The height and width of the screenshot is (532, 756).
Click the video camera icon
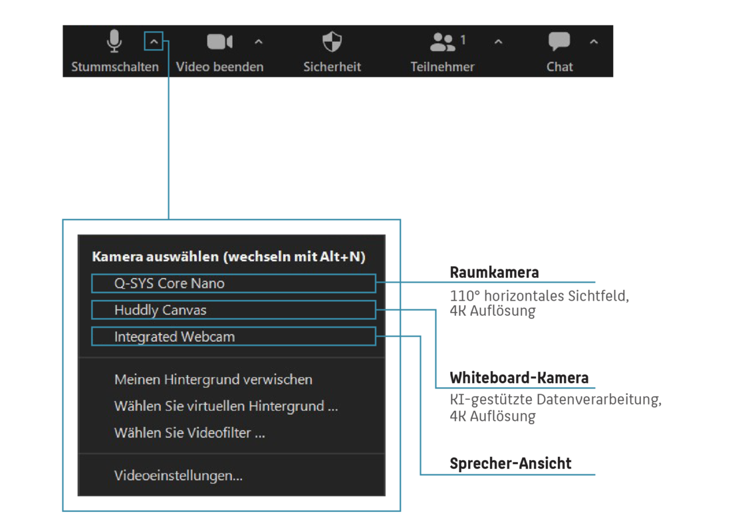click(x=219, y=42)
